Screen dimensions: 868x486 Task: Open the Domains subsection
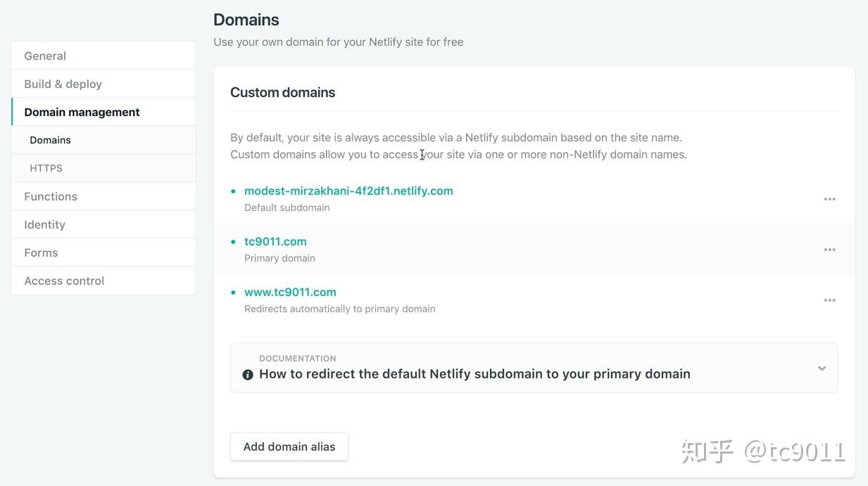[x=50, y=140]
